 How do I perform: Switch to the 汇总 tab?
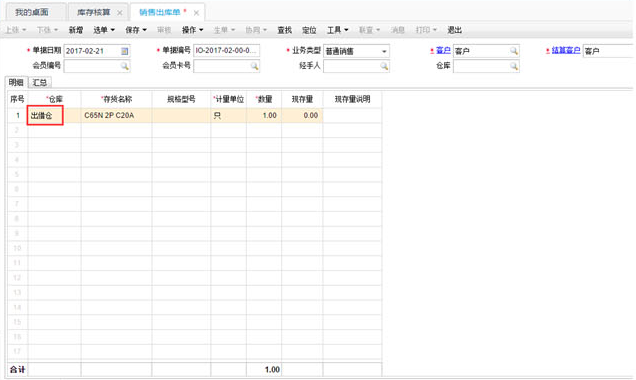pos(40,82)
